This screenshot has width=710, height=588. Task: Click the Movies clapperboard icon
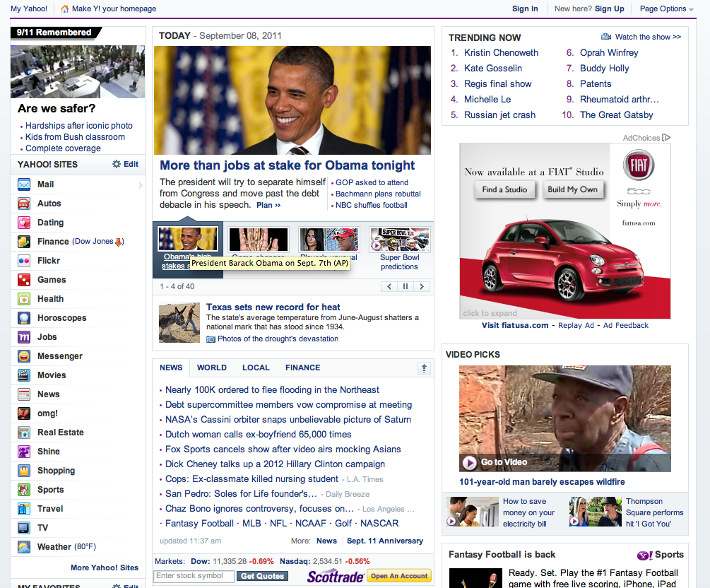[24, 375]
